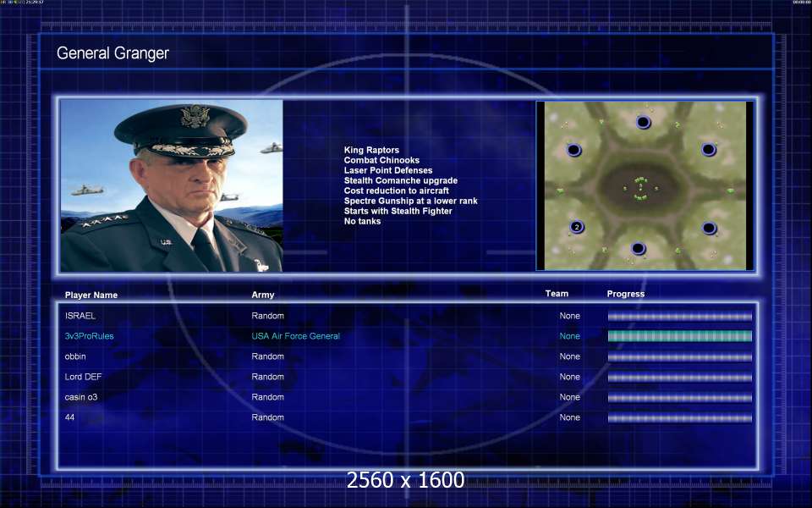Pick the bottommost start position on minimap
The image size is (812, 508).
[x=639, y=249]
